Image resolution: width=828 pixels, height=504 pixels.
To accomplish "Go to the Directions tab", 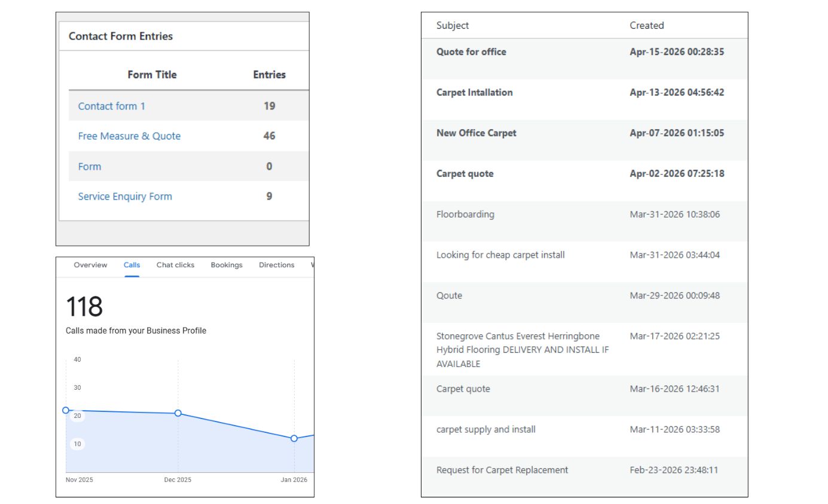I will coord(276,265).
